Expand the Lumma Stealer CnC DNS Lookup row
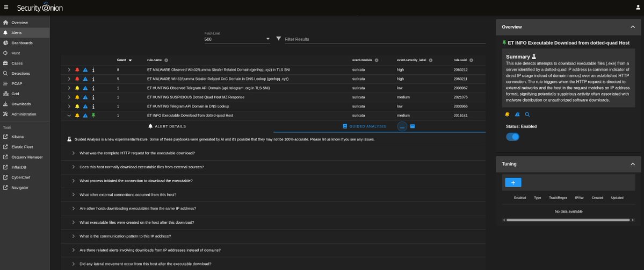This screenshot has width=644, height=270. pyautogui.click(x=69, y=79)
